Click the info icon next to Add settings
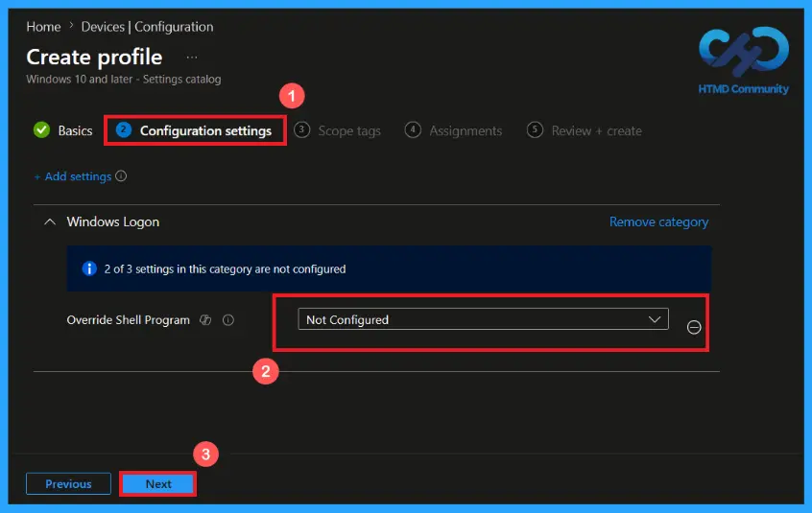Screen dimensions: 812x513 pos(121,176)
